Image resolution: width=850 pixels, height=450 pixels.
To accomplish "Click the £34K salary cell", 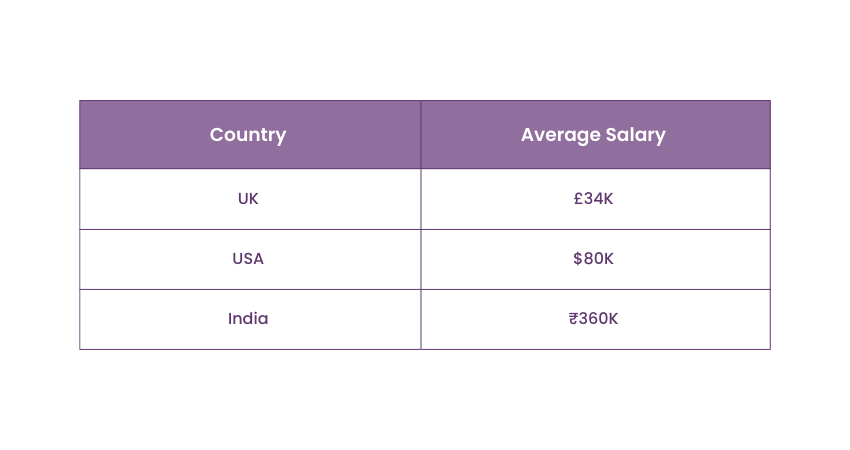I will coord(593,199).
